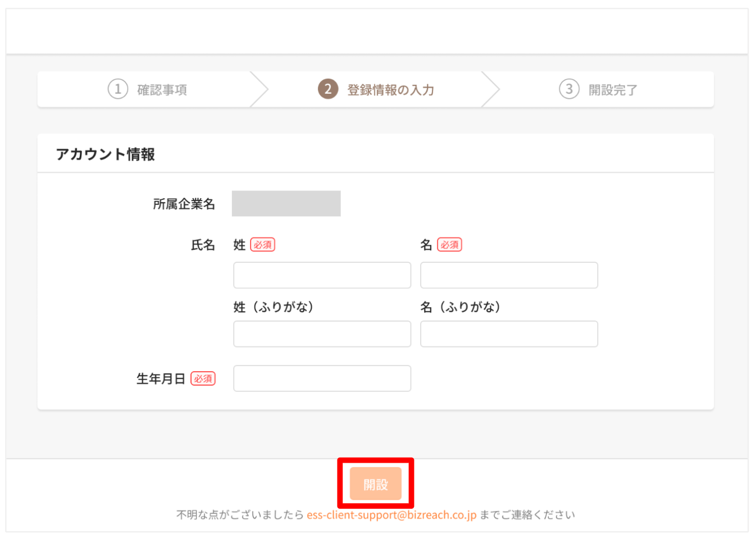
Task: Go to the 確認事項 step label
Action: click(162, 90)
